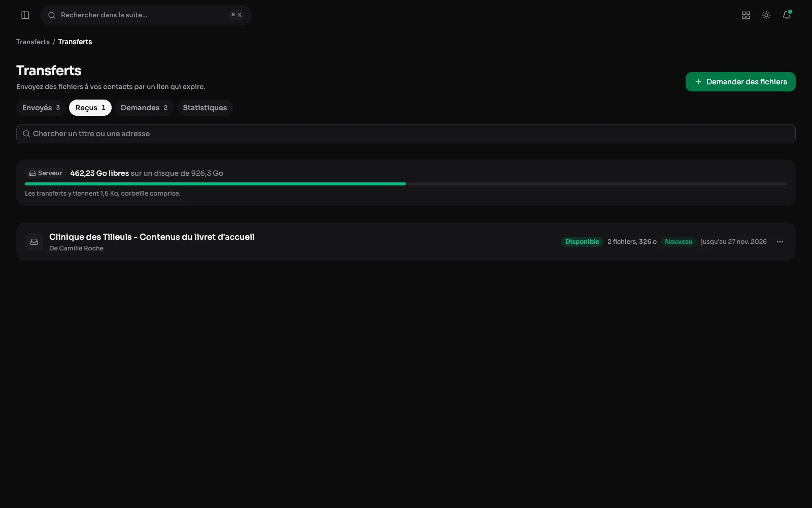The width and height of the screenshot is (812, 508).
Task: Toggle the sidebar panel icon
Action: coord(25,15)
